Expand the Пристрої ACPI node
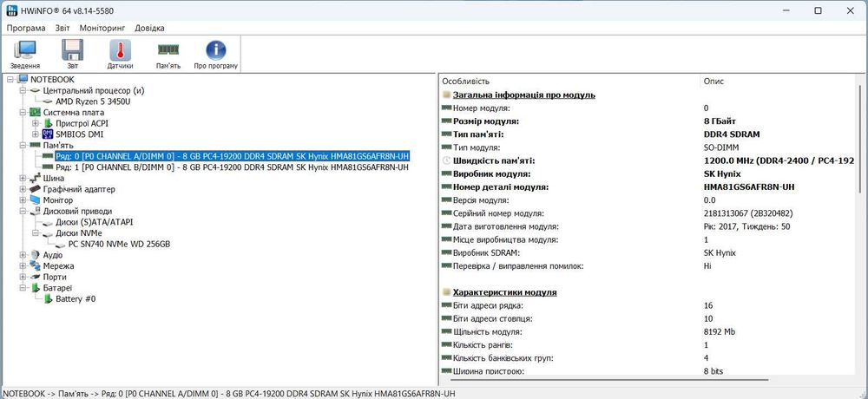Image resolution: width=868 pixels, height=399 pixels. (36, 123)
